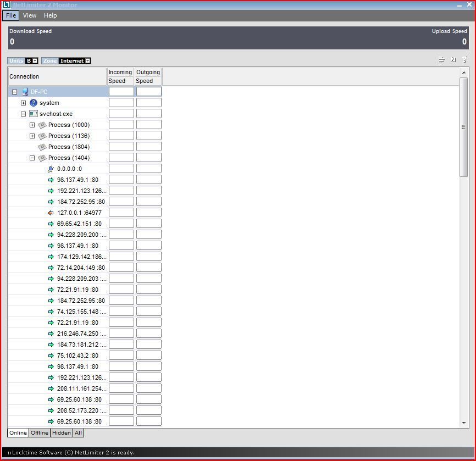Viewport: 476px width, 461px height.
Task: Expand Process (1136) node
Action: 32,136
